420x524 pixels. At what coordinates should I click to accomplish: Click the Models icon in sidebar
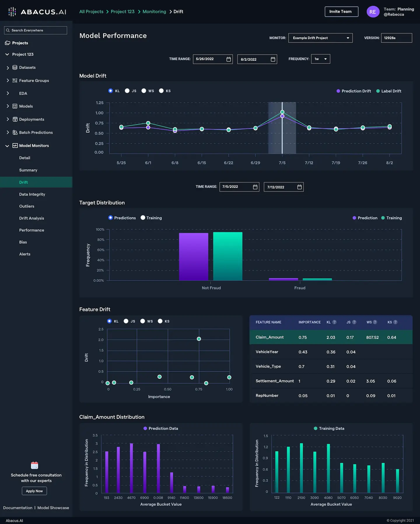coord(15,106)
